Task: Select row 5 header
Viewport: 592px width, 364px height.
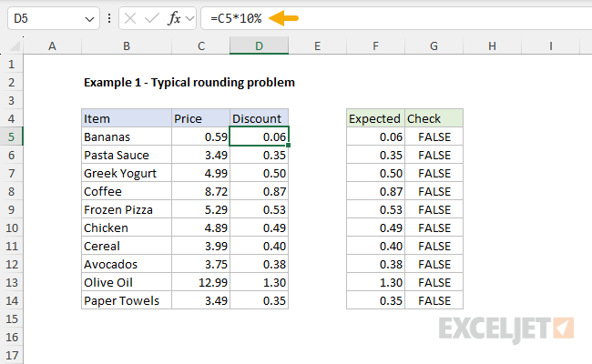Action: click(x=11, y=136)
